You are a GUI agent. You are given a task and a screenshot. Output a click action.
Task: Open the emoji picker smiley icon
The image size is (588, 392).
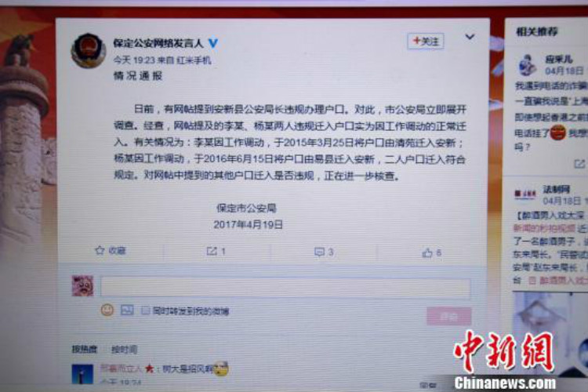107,310
